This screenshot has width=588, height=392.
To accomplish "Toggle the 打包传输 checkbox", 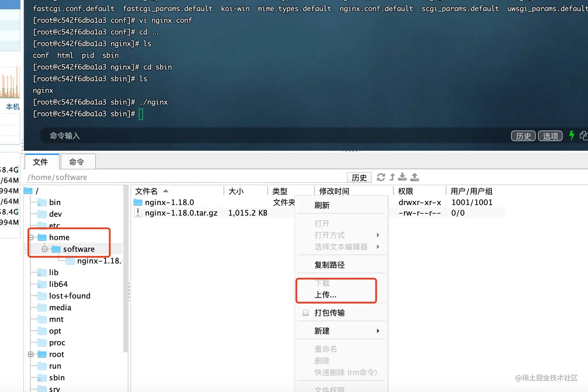I will (306, 313).
